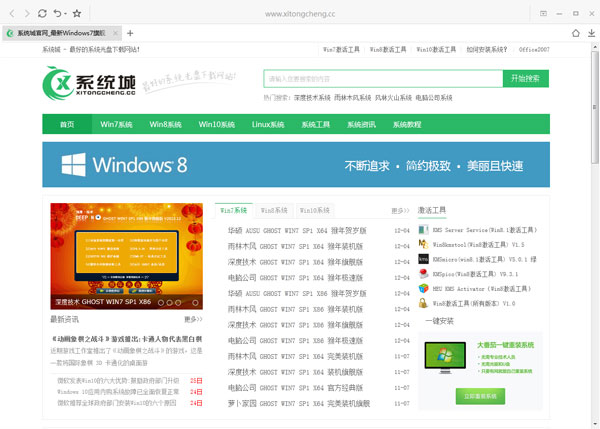Click the site search input box
This screenshot has height=429, width=600.
[x=383, y=78]
